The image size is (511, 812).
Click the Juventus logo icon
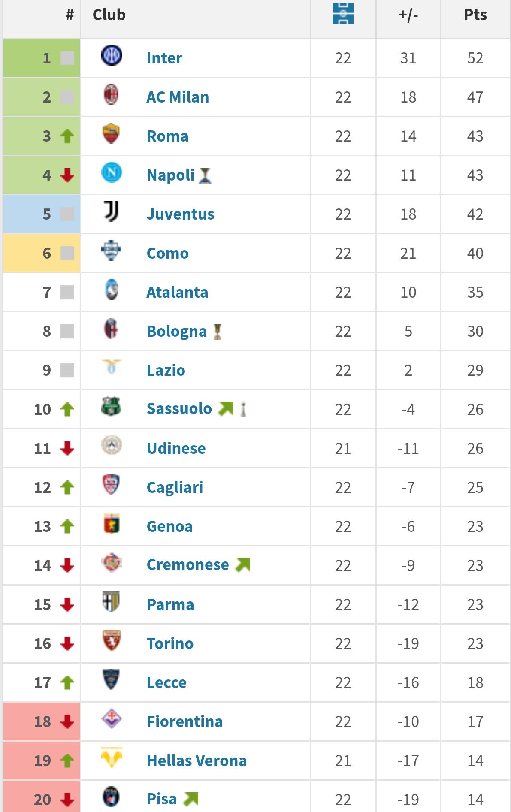[112, 211]
